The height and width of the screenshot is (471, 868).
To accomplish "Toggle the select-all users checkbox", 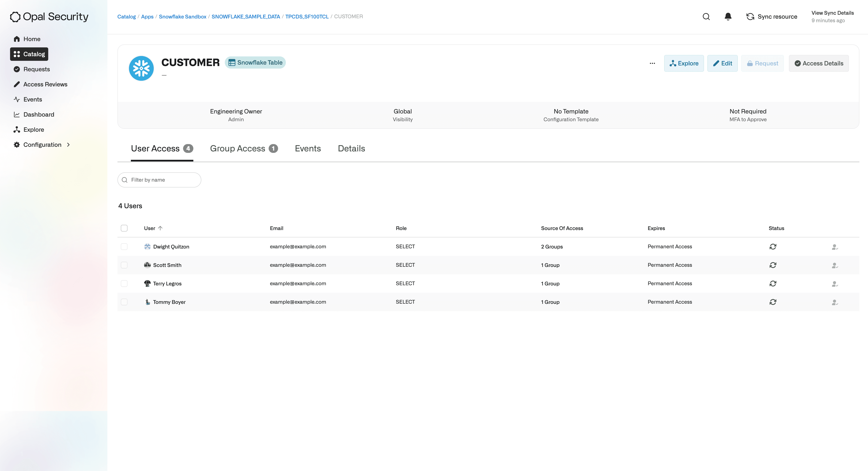I will click(124, 228).
